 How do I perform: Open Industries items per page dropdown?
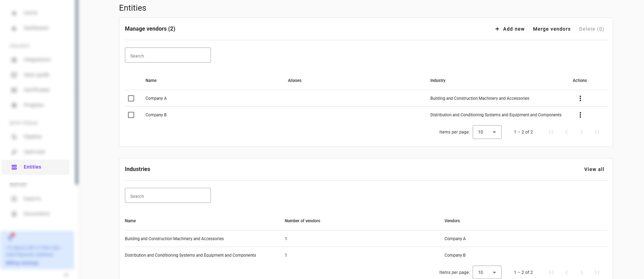(487, 272)
